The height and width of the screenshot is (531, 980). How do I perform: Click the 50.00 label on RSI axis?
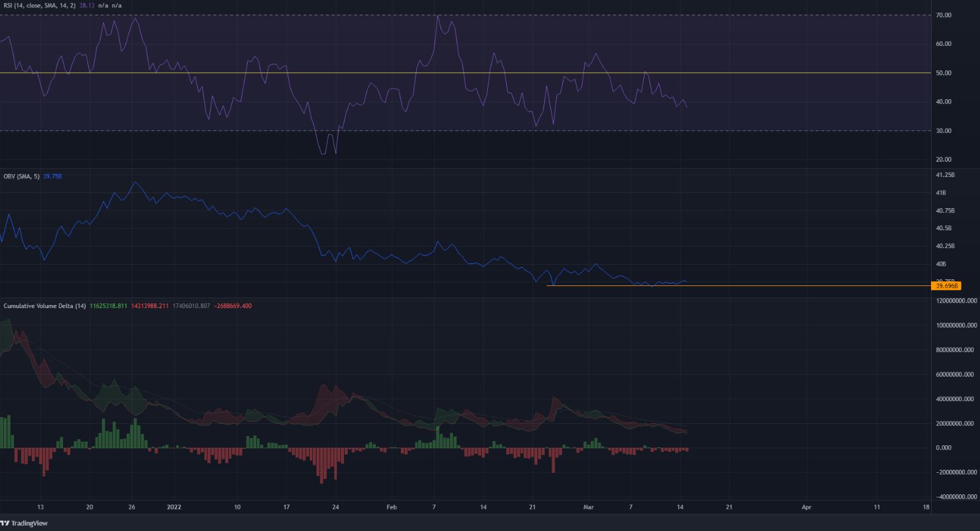click(x=943, y=73)
